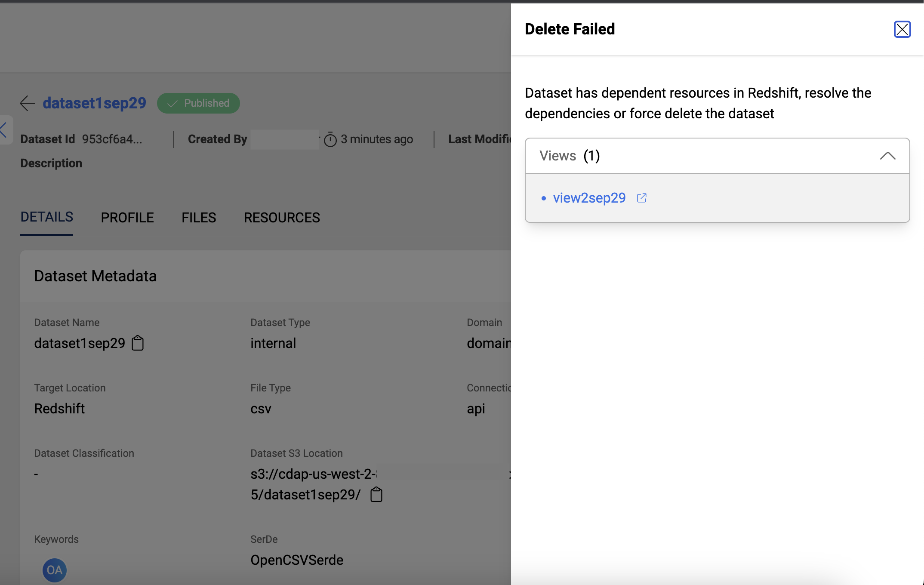The width and height of the screenshot is (924, 585).
Task: Click the S3 location copy icon
Action: click(376, 495)
